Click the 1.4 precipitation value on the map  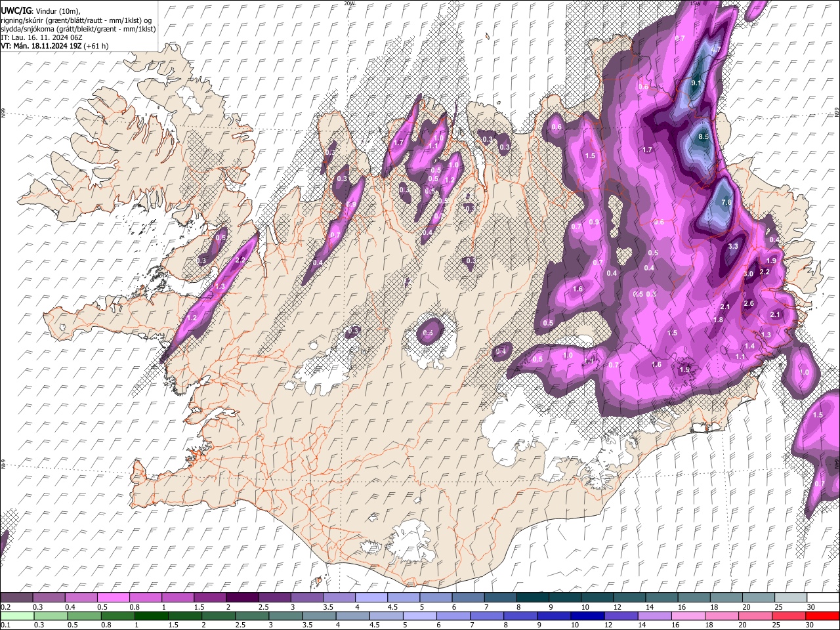pyautogui.click(x=749, y=346)
